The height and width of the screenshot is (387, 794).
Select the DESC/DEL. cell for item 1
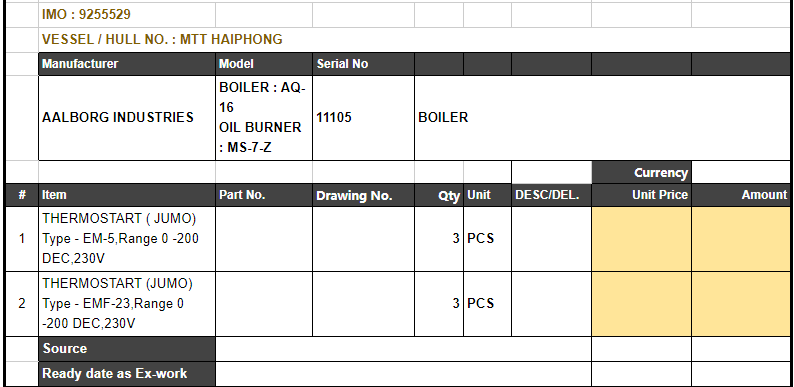(551, 239)
